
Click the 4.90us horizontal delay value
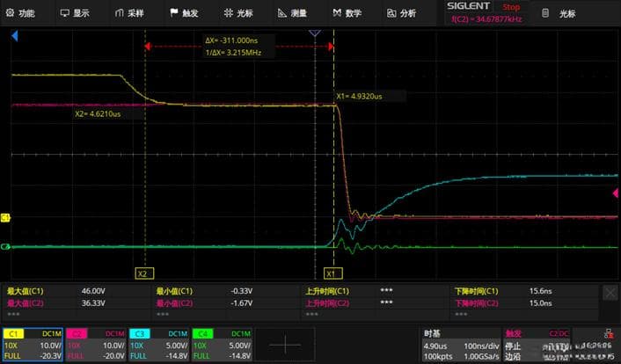click(x=435, y=346)
